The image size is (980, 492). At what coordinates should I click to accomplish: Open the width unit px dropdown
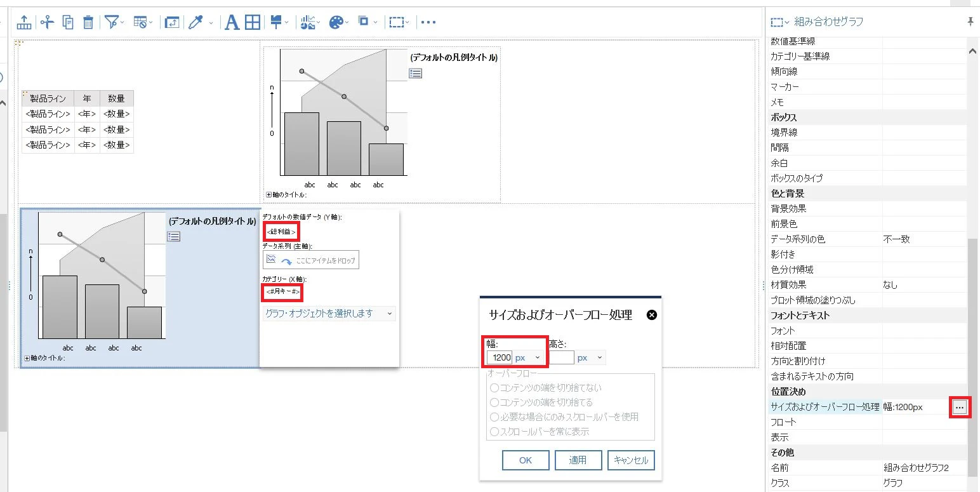[x=529, y=357]
